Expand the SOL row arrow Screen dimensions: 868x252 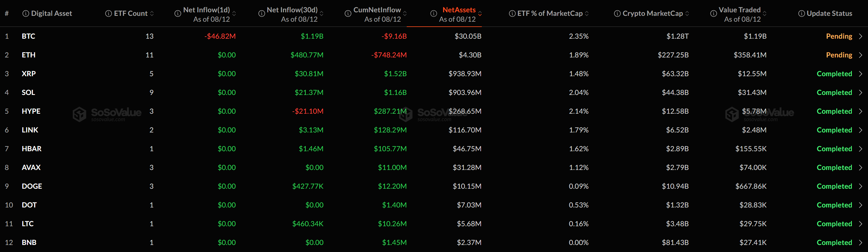pos(861,93)
